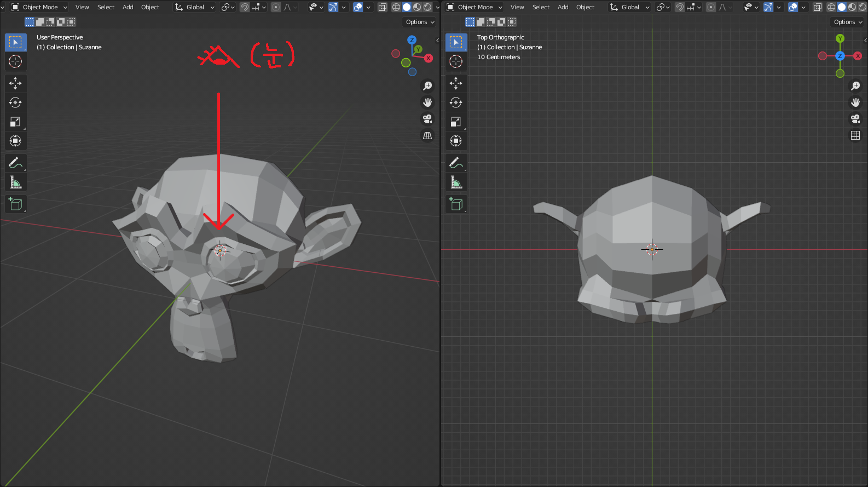Select the Measure tool in Top Orthographic viewport

tap(456, 182)
